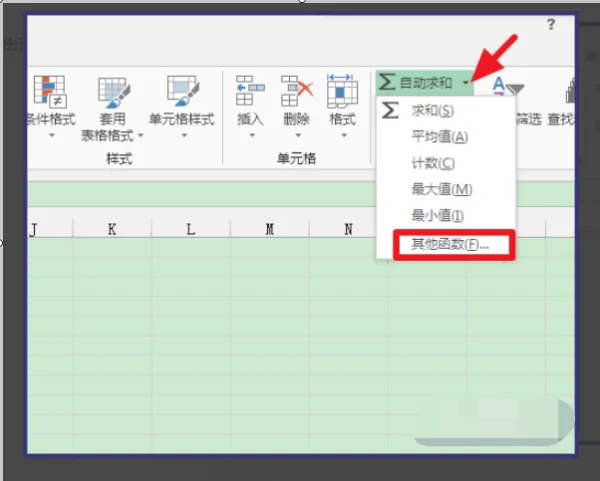Select column M header
600x481 pixels.
pos(270,229)
